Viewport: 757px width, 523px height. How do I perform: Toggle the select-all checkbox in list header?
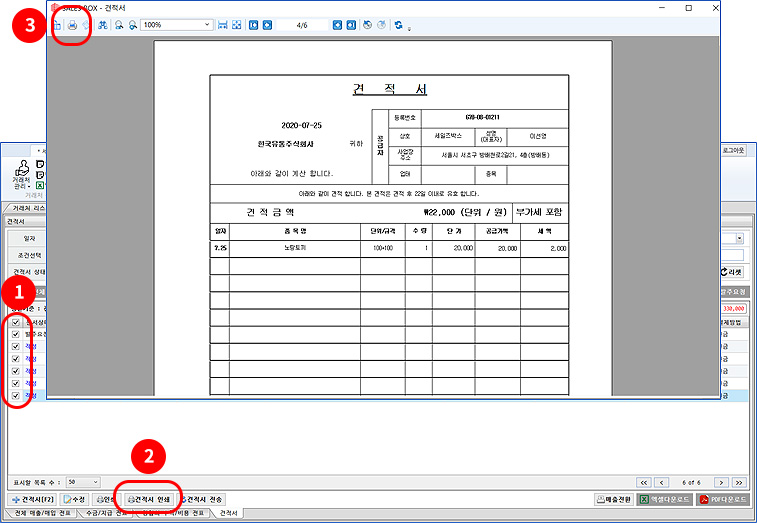click(15, 322)
